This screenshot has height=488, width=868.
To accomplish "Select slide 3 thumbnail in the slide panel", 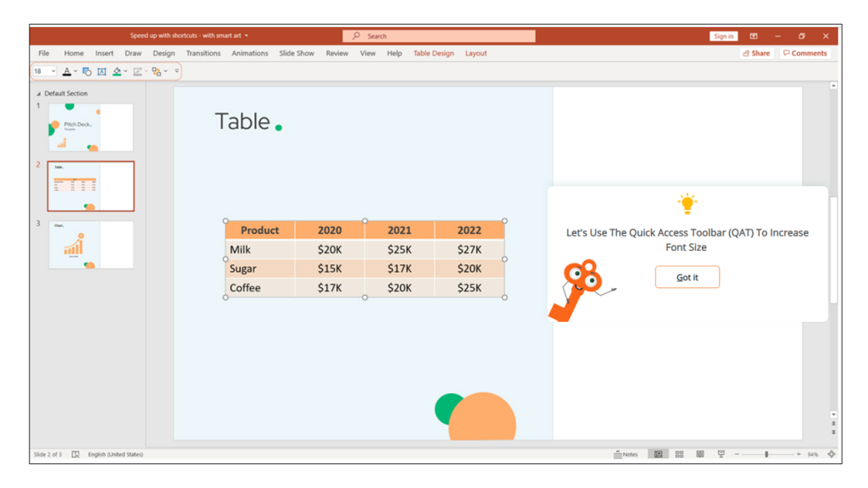I will pyautogui.click(x=91, y=245).
